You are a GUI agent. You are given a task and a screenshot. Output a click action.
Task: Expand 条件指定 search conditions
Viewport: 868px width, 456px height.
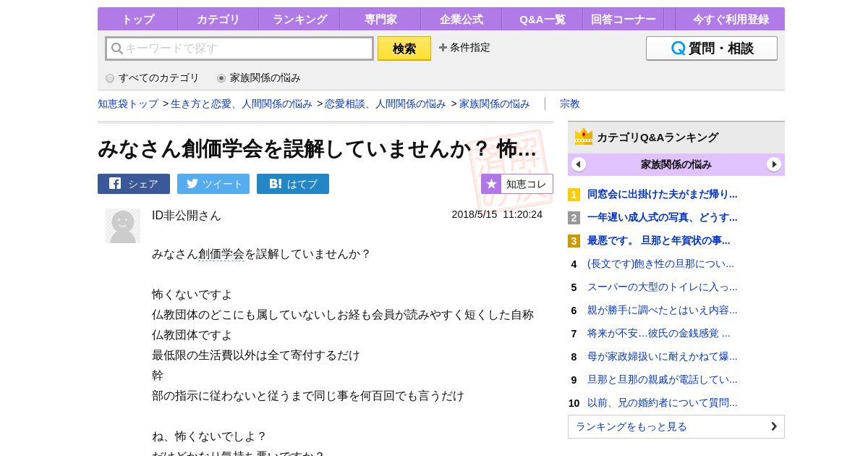pos(464,48)
